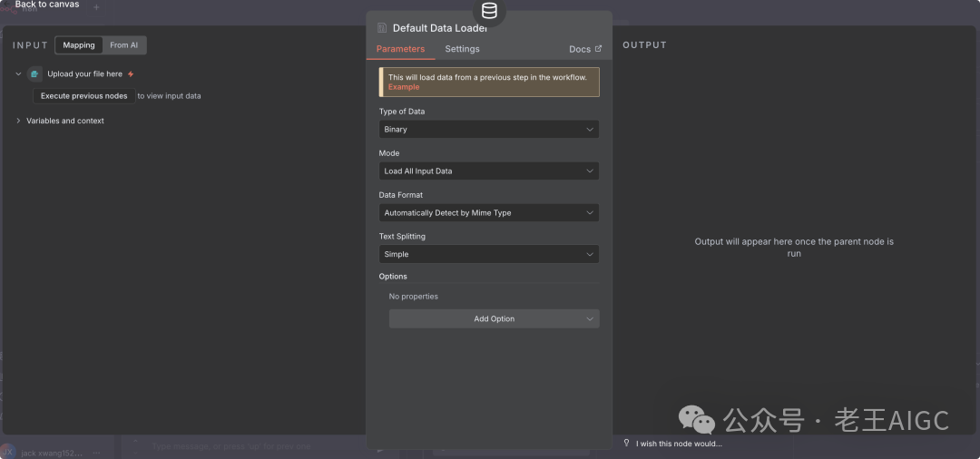The width and height of the screenshot is (980, 459).
Task: Click the database icon above the panel
Action: [x=489, y=11]
